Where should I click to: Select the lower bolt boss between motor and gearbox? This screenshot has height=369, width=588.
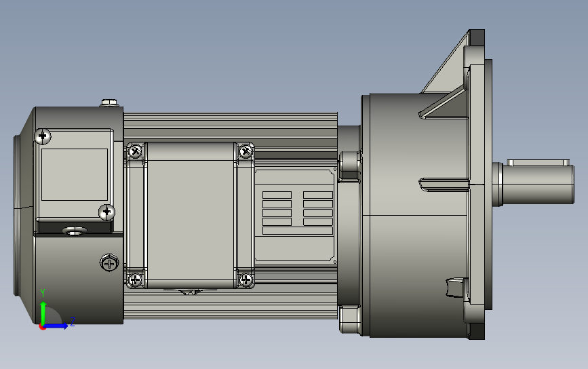(350, 319)
